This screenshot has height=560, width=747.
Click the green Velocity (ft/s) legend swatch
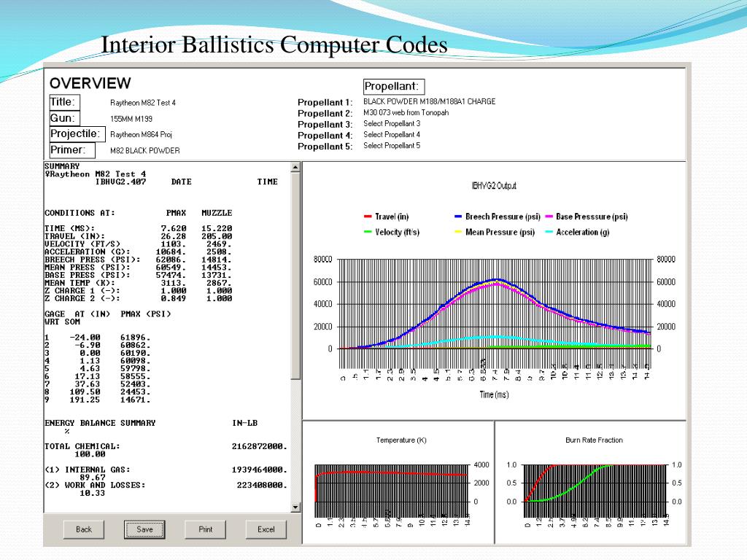tap(368, 233)
